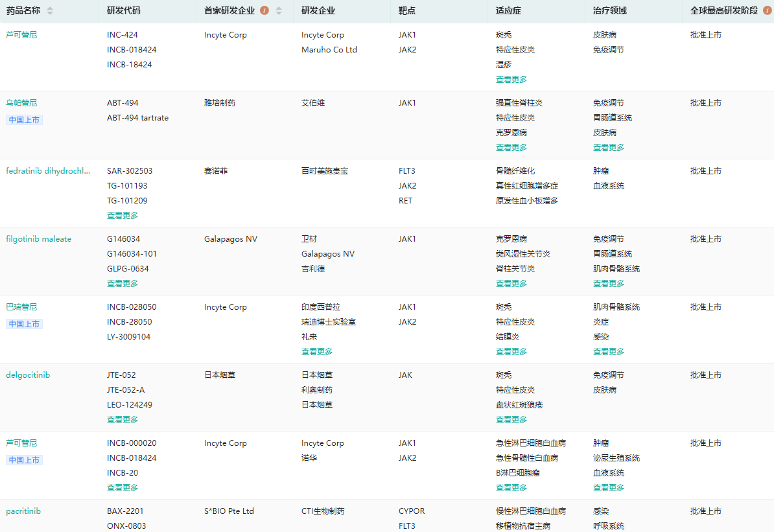Open 巴瑞替尼 drug link
The image size is (774, 532).
point(21,307)
